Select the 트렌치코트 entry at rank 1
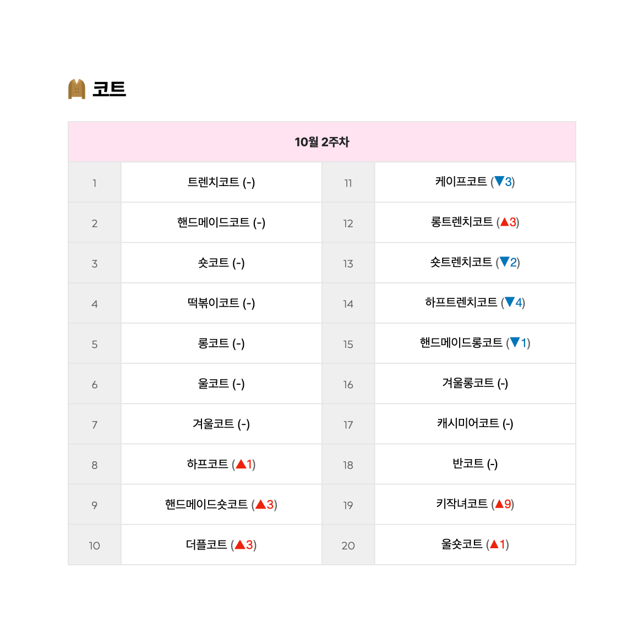644x644 pixels. pyautogui.click(x=213, y=182)
